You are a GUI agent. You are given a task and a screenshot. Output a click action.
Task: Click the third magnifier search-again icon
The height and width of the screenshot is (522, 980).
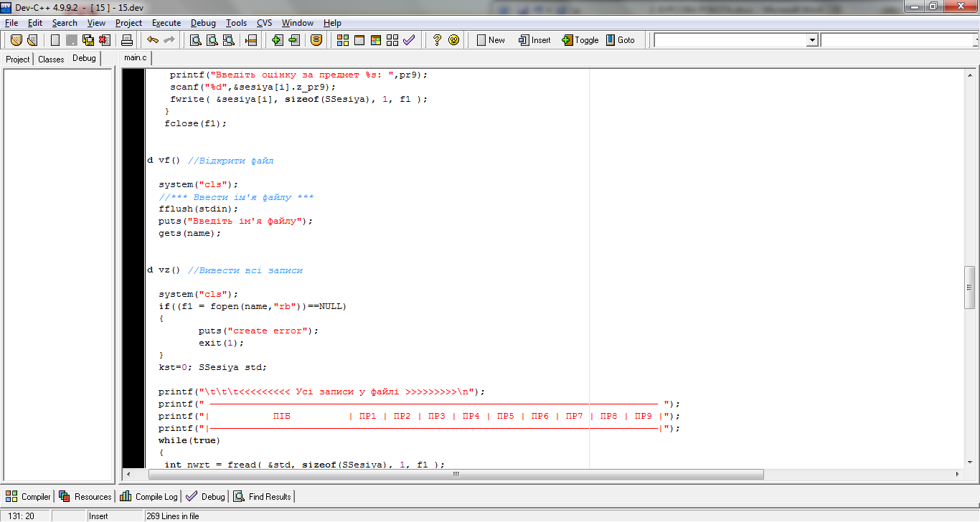[x=228, y=40]
